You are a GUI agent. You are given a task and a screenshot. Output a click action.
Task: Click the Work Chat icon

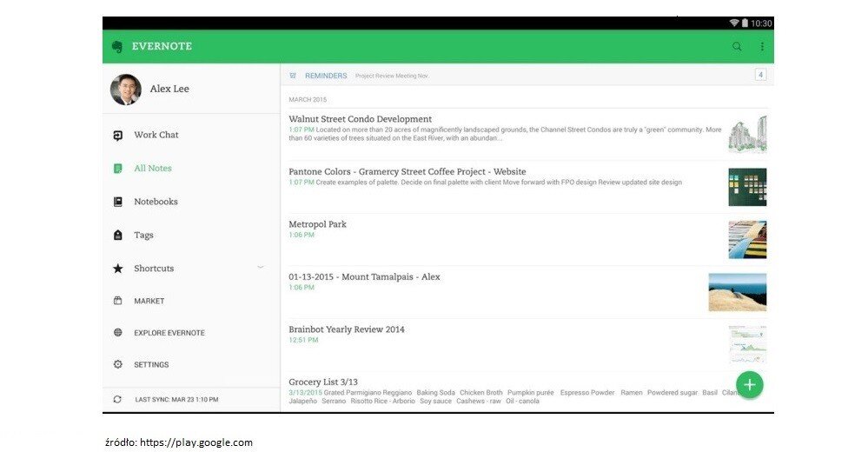(x=118, y=135)
